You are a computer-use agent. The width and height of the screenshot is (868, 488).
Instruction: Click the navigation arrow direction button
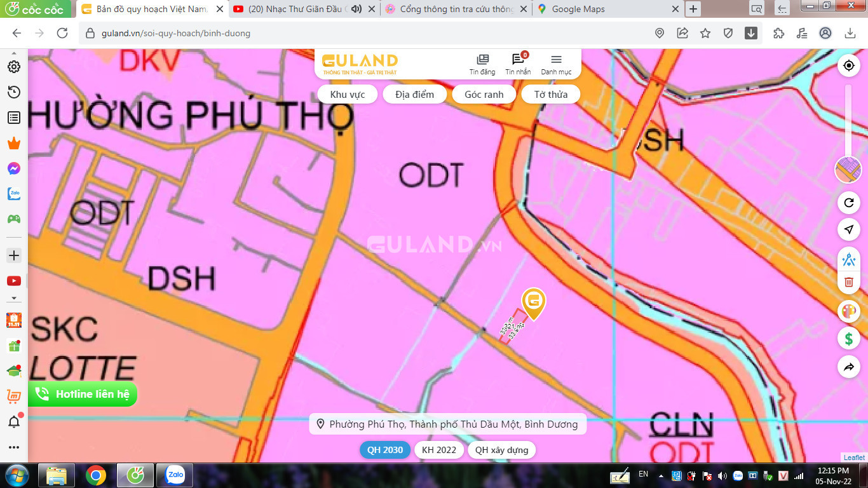tap(848, 229)
